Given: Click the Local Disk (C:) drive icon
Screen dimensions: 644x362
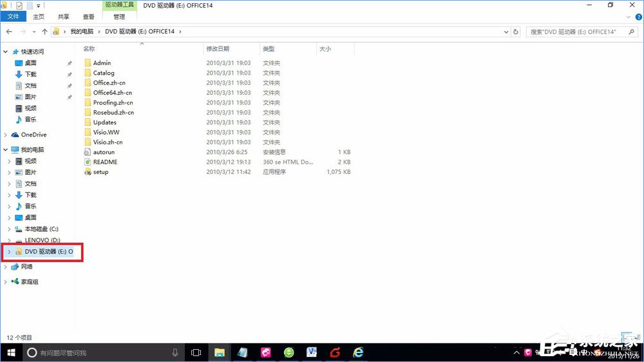Looking at the screenshot, I should tap(19, 229).
